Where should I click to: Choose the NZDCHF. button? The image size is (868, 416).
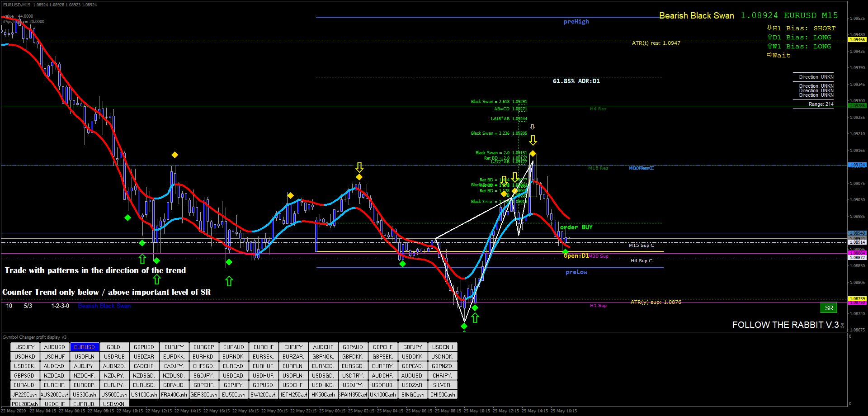point(85,375)
